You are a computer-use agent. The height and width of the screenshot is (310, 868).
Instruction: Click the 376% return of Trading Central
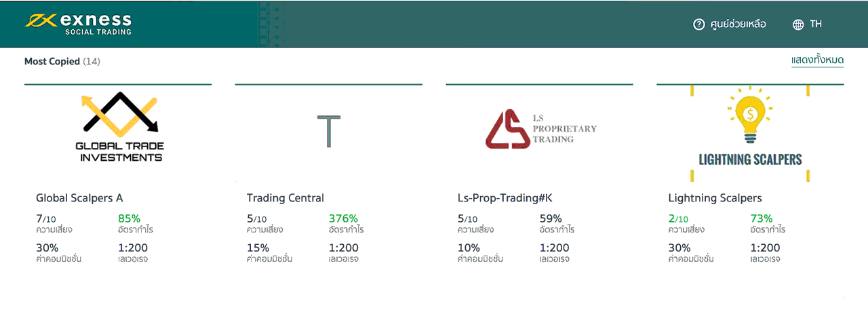click(343, 218)
